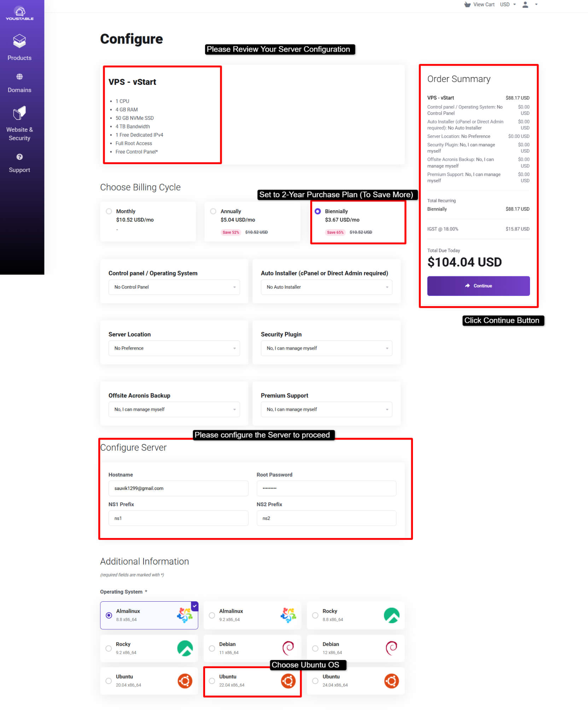Screen dimensions: 588x724
Task: Select the Annually billing cycle radio
Action: coord(213,211)
